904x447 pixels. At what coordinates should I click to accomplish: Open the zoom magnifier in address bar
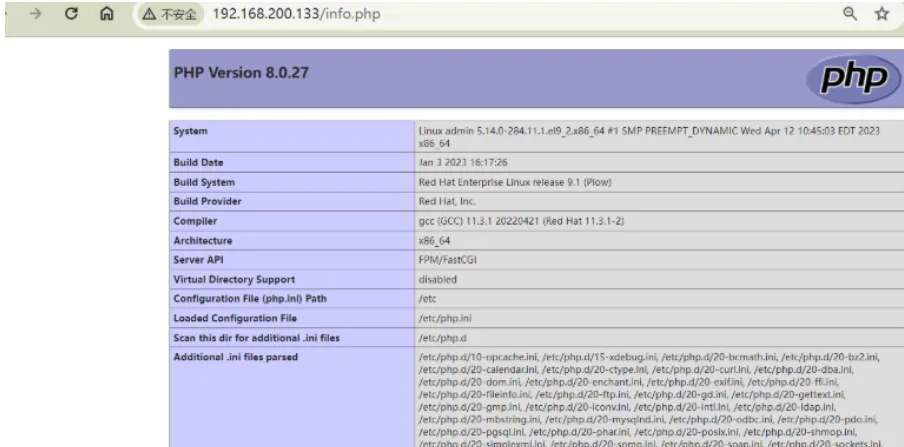pyautogui.click(x=850, y=14)
